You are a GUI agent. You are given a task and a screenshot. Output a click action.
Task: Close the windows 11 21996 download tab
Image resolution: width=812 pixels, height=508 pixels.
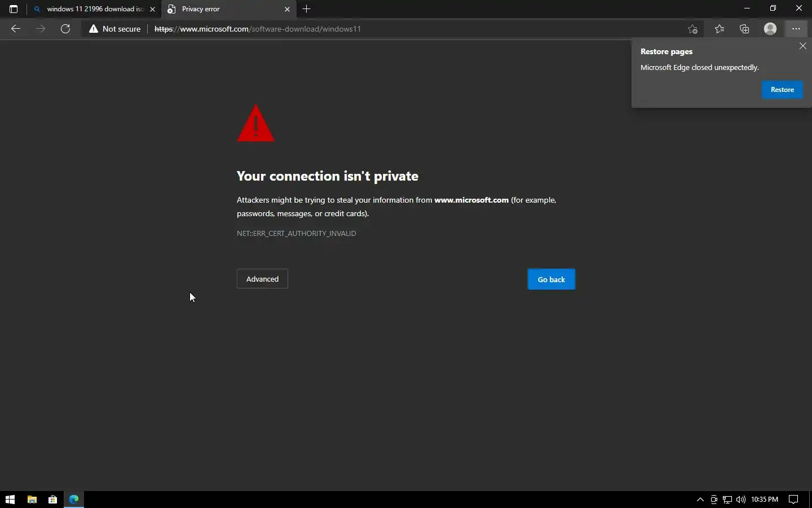[x=152, y=9]
